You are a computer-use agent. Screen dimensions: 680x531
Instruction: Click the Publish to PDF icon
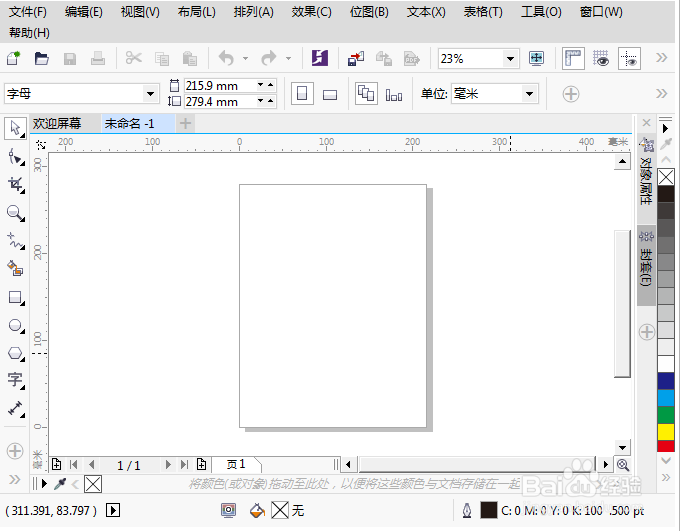tap(412, 58)
